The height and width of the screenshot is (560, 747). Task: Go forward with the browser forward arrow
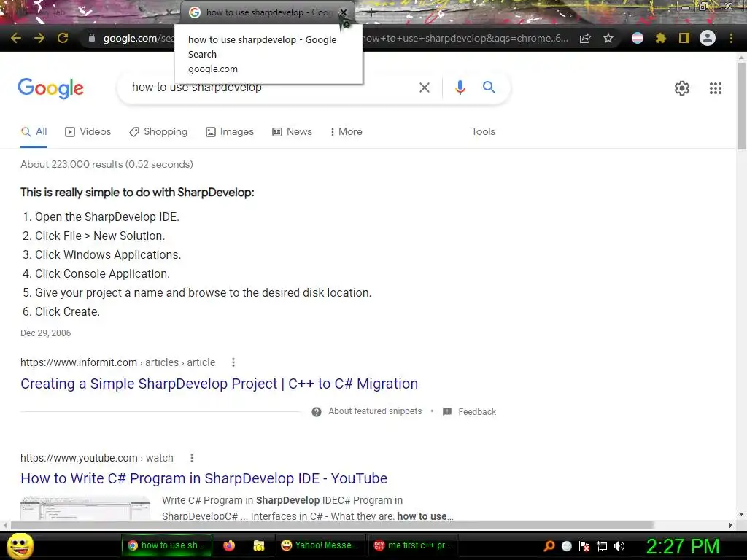click(x=39, y=38)
